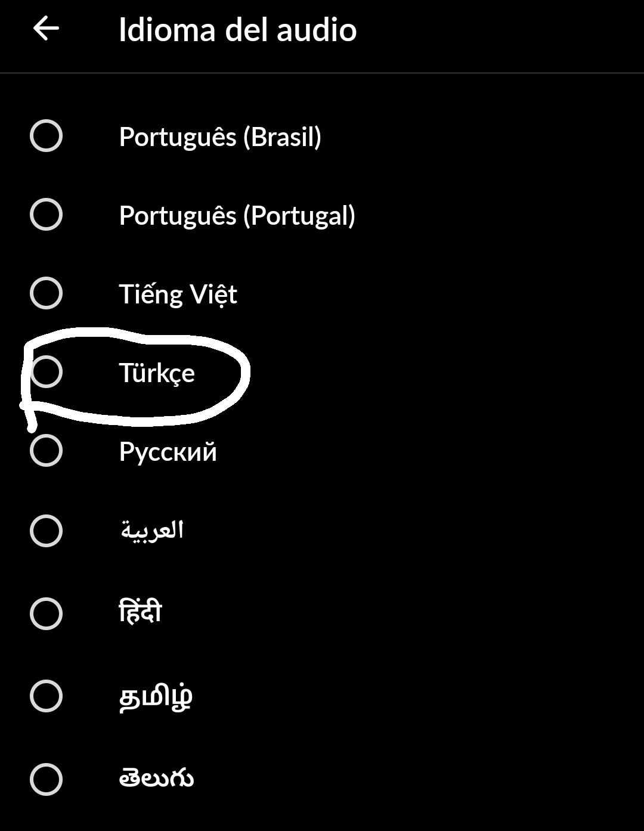644x831 pixels.
Task: Select the Русский radio button
Action: tap(47, 452)
